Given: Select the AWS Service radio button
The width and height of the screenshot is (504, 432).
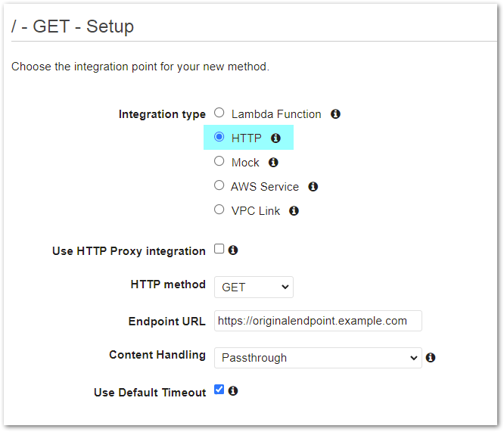Looking at the screenshot, I should pos(219,185).
